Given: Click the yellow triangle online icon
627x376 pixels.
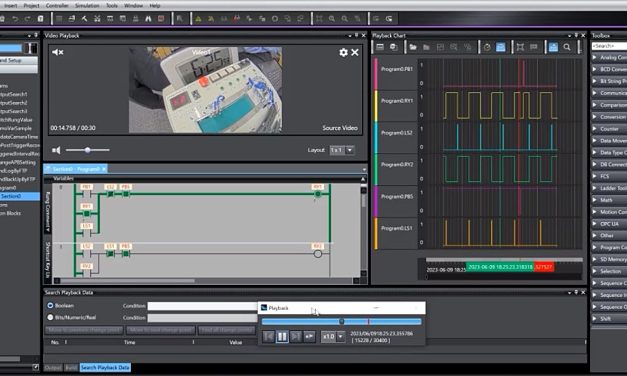Looking at the screenshot, I should click(198, 18).
